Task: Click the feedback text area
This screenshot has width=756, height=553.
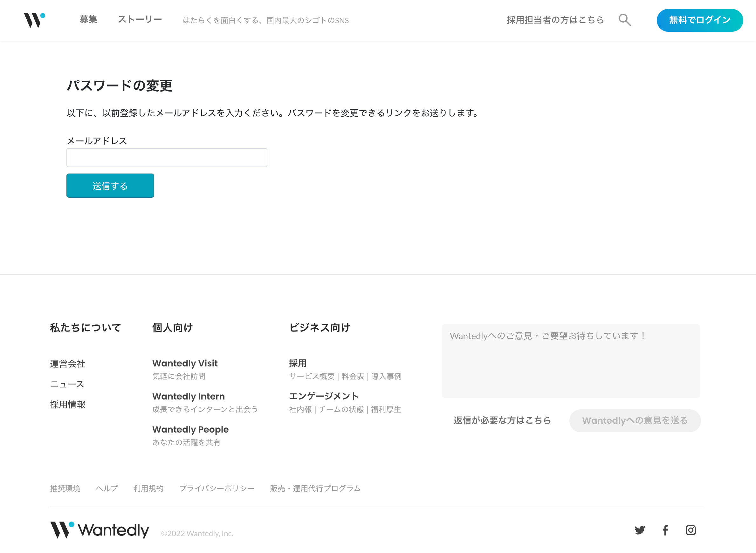Action: [x=571, y=361]
